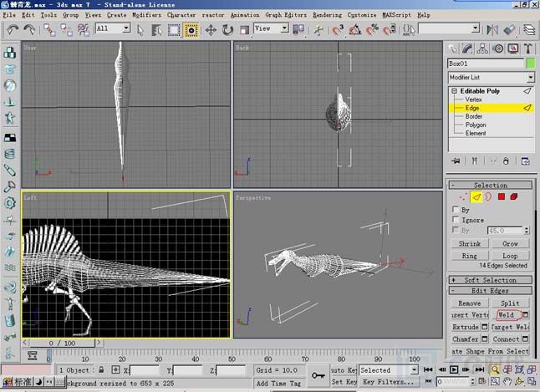
Task: Open the Rendering menu
Action: 327,15
